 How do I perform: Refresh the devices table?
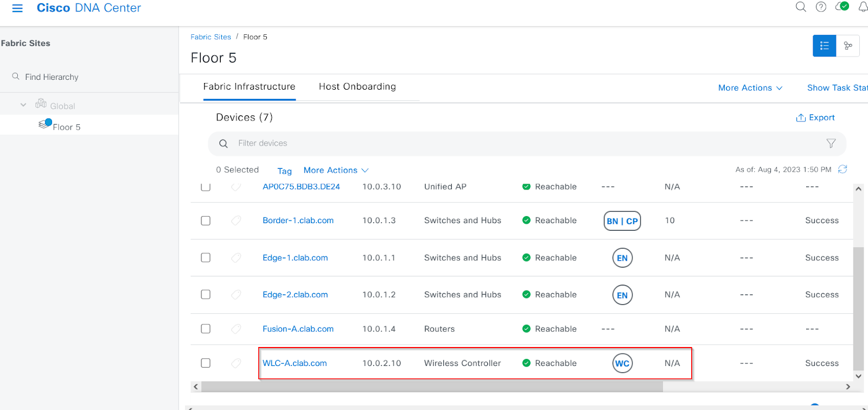[x=843, y=169]
